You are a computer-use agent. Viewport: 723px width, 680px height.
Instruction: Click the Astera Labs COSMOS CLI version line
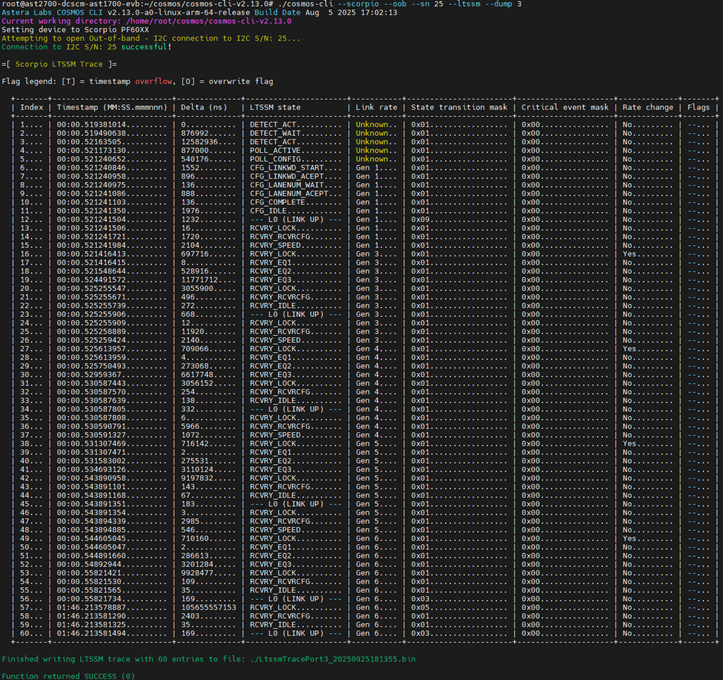[200, 13]
